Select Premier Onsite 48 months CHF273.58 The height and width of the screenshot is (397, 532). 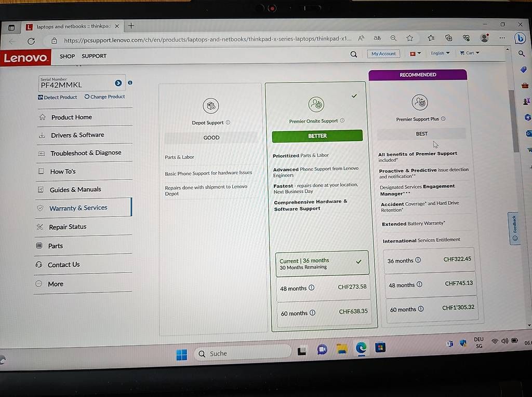323,288
